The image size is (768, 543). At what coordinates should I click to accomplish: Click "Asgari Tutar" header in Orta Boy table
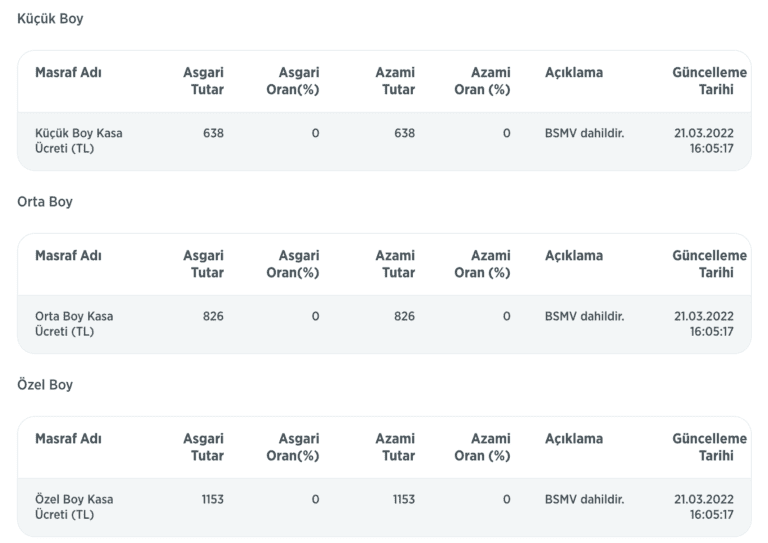coord(203,264)
